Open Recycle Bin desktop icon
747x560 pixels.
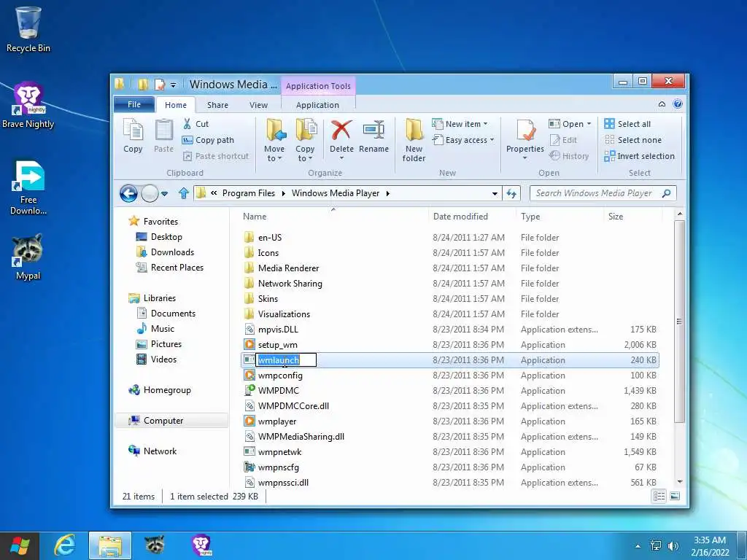(x=28, y=29)
